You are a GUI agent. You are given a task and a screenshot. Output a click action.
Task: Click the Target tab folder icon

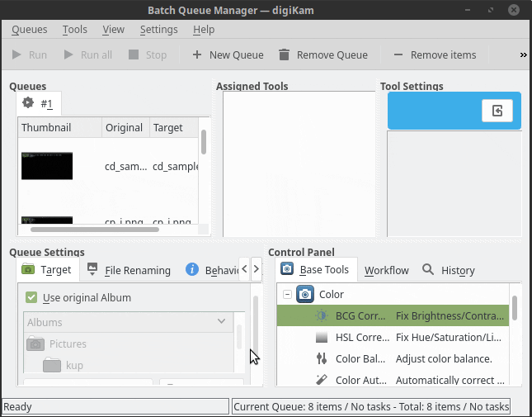pyautogui.click(x=28, y=270)
